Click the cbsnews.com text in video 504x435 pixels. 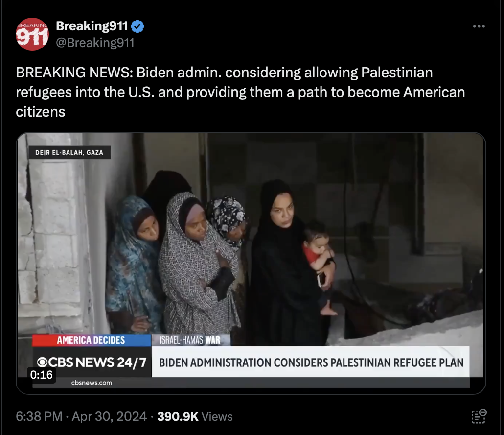pos(92,383)
